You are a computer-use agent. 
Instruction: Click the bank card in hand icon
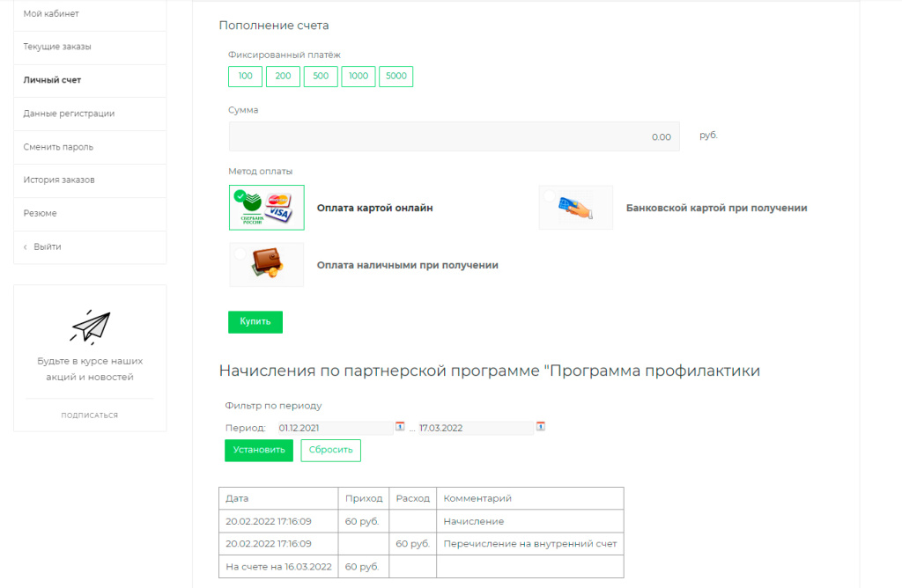[575, 207]
